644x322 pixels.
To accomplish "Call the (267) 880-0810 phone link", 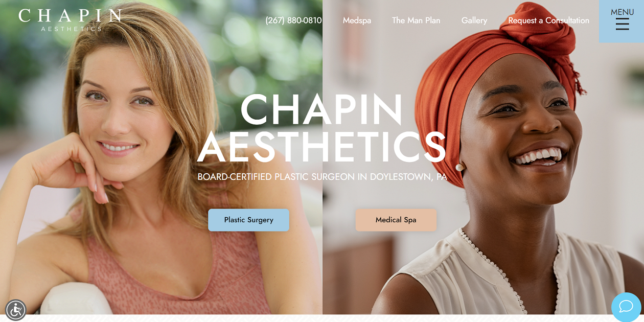I will coord(293,20).
